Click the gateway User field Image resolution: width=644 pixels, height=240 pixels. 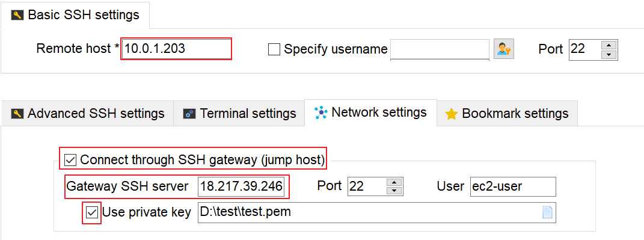[513, 186]
